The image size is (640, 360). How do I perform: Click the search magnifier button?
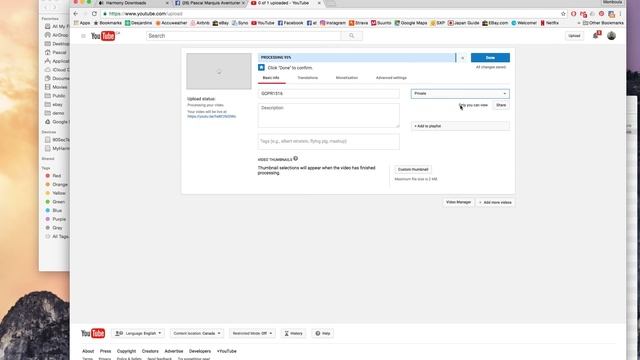tap(351, 36)
